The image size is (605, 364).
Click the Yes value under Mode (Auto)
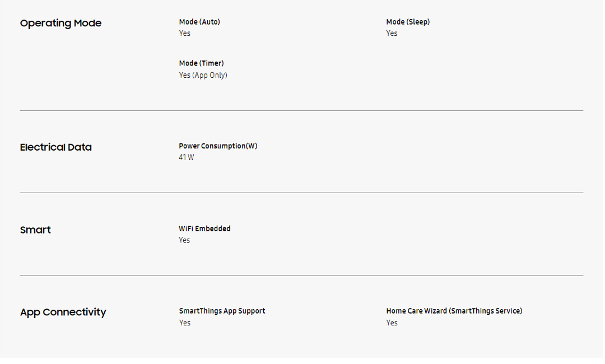185,33
